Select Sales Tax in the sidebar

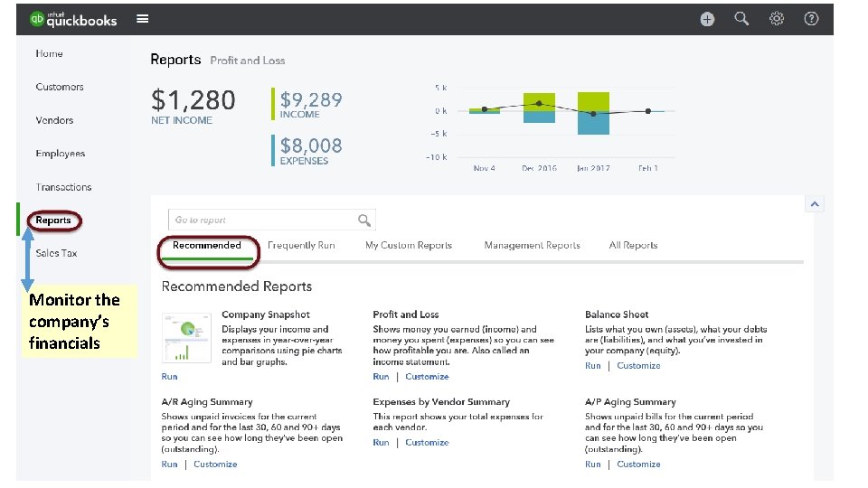pos(56,253)
